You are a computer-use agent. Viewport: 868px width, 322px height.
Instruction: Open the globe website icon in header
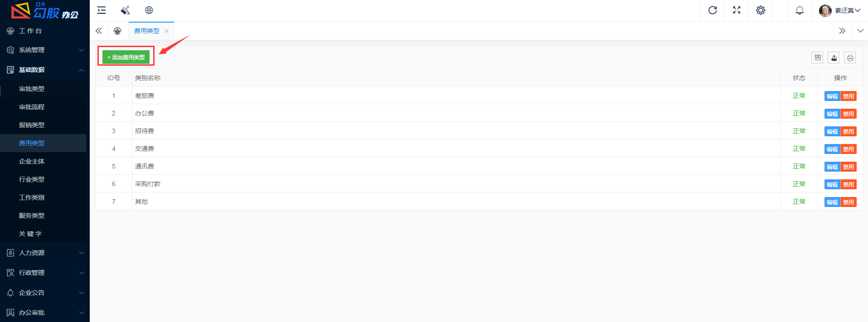149,10
